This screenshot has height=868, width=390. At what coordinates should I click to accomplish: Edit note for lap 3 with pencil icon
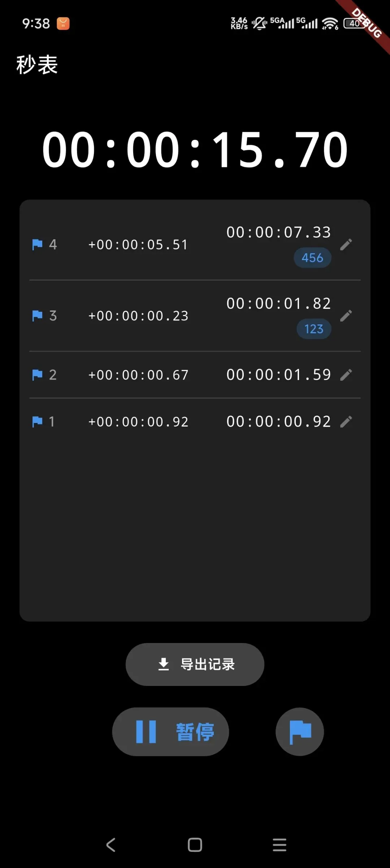click(x=346, y=316)
